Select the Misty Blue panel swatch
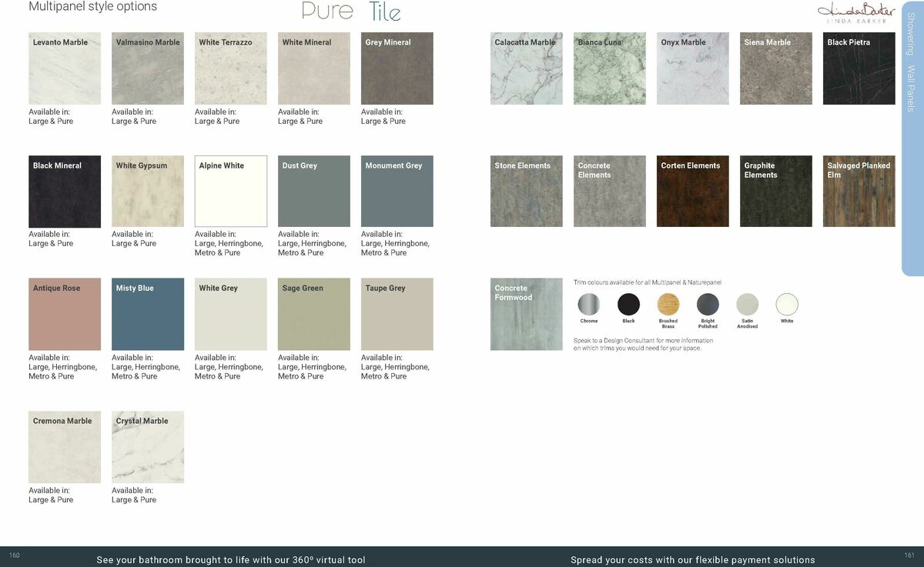Screen dimensions: 924x567 (x=148, y=315)
